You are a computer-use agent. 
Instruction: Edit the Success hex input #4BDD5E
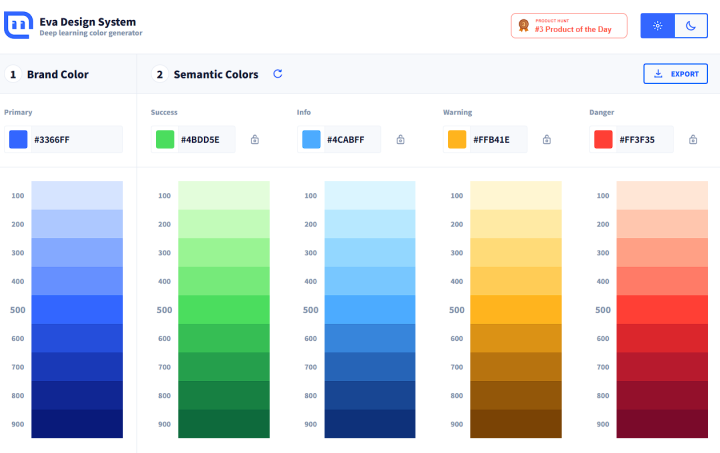(x=206, y=140)
